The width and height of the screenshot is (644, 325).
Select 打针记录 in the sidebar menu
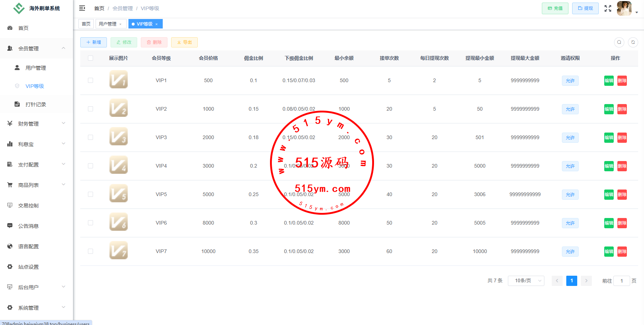36,104
